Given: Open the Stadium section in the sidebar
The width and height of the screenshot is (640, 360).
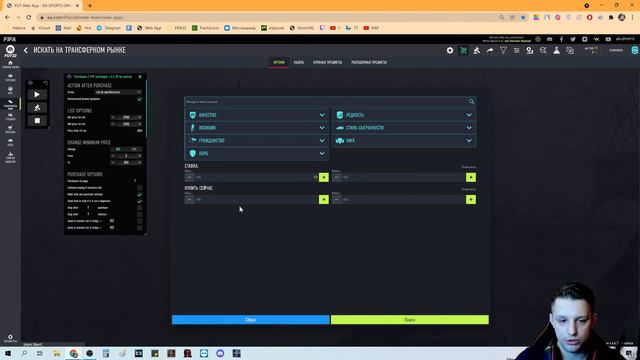Looking at the screenshot, I should pyautogui.click(x=10, y=117).
